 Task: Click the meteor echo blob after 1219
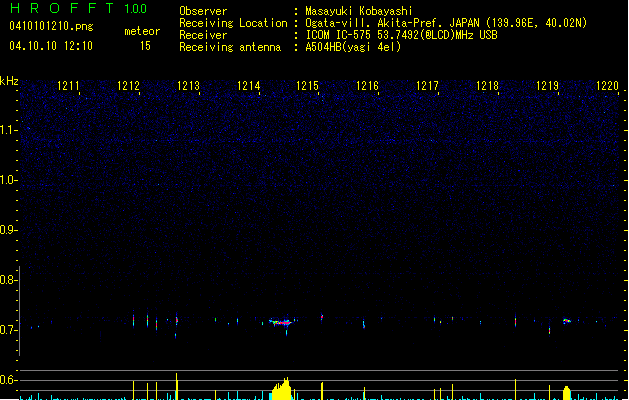click(566, 321)
